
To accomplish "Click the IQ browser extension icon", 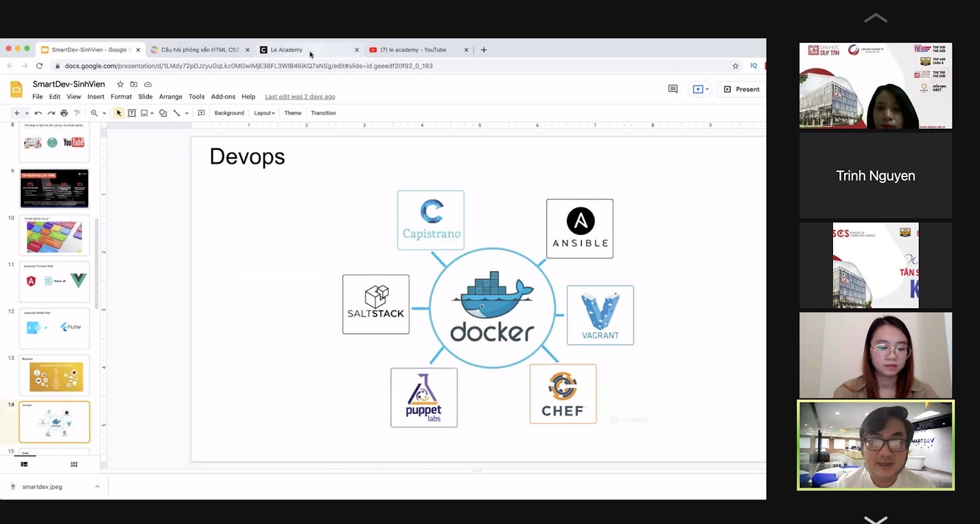I will pos(754,66).
